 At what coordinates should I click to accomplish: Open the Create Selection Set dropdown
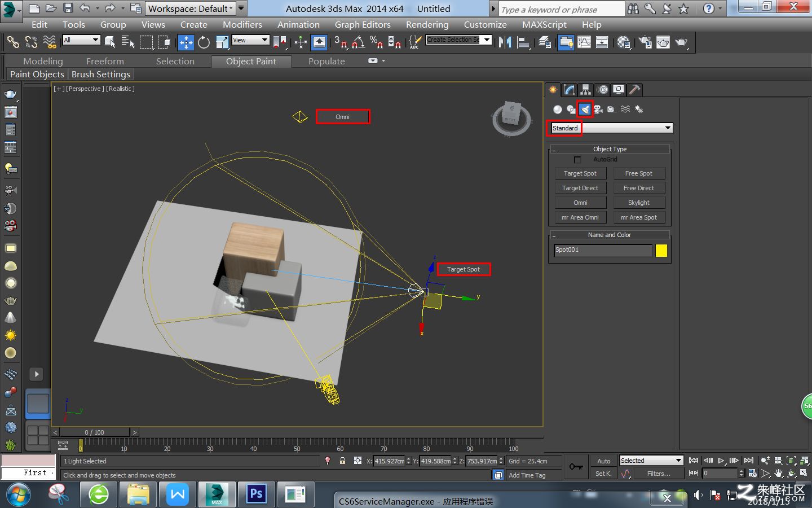[x=459, y=40]
